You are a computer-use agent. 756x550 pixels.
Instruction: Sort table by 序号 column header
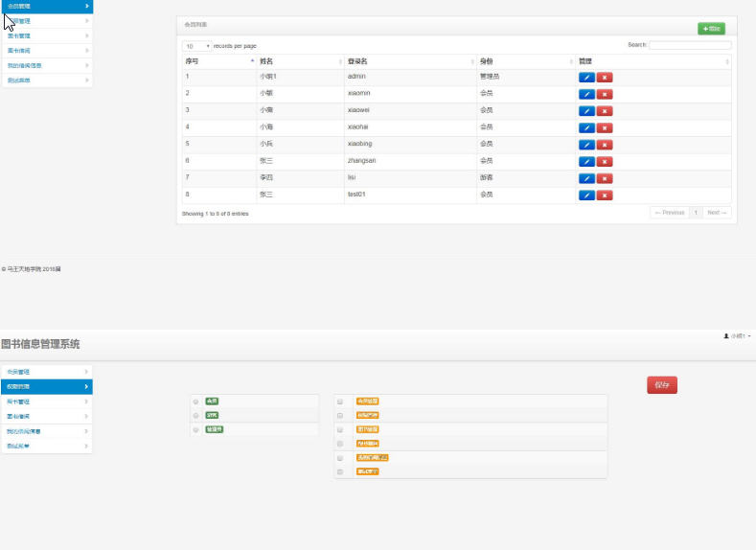(218, 61)
